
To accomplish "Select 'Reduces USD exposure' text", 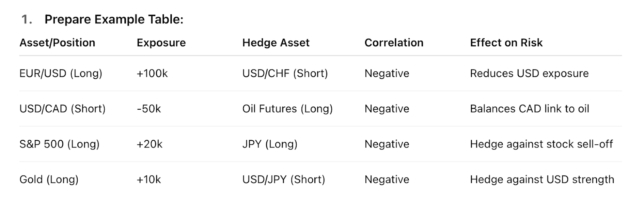I will tap(529, 73).
